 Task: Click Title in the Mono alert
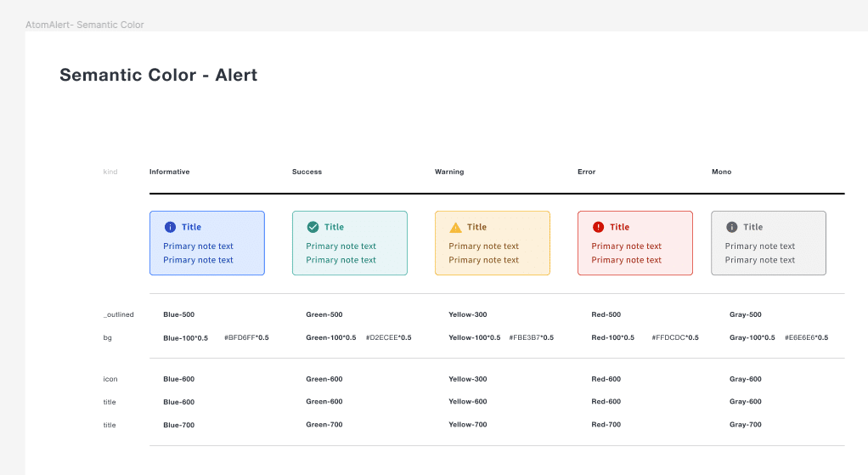point(752,227)
